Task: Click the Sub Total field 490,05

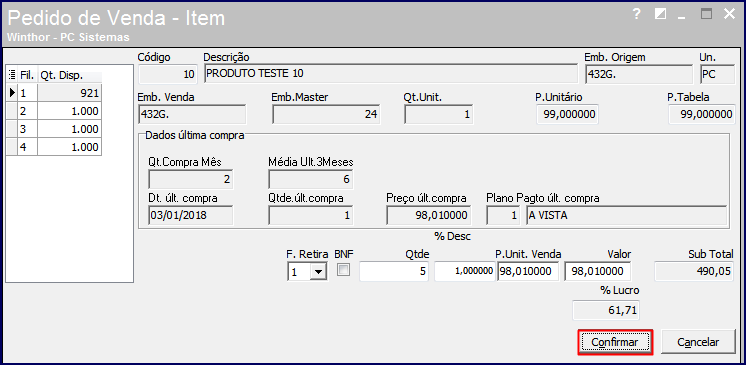Action: [694, 271]
